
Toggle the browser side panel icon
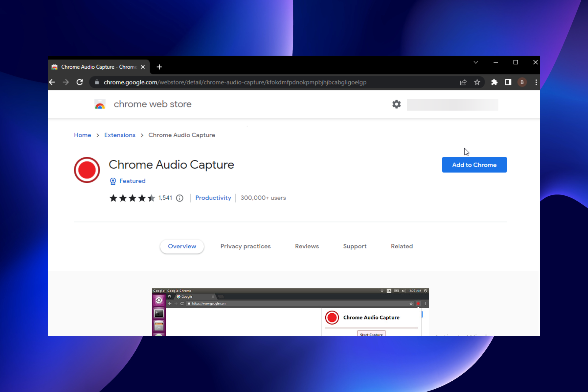[x=508, y=82]
